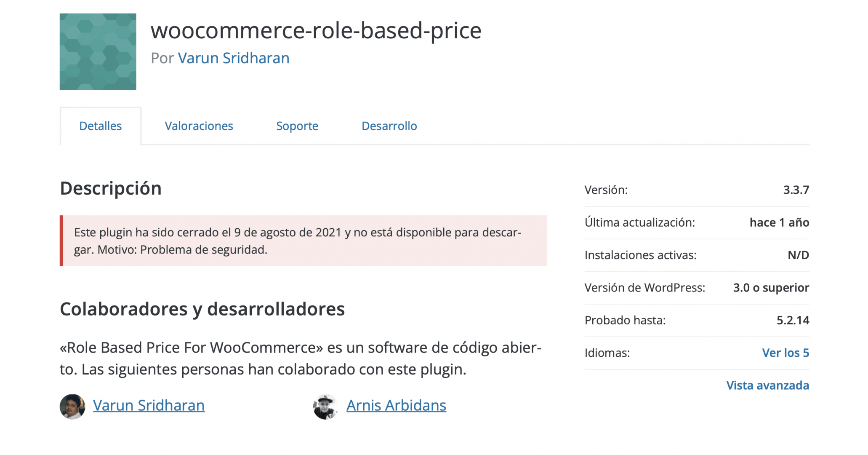Open contributor link Varun Sridharan

pyautogui.click(x=149, y=405)
